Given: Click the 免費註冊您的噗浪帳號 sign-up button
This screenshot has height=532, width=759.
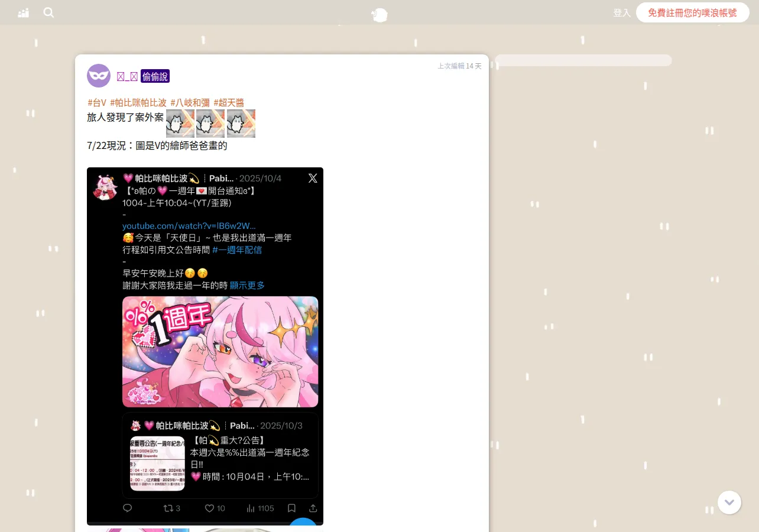Looking at the screenshot, I should coord(693,12).
